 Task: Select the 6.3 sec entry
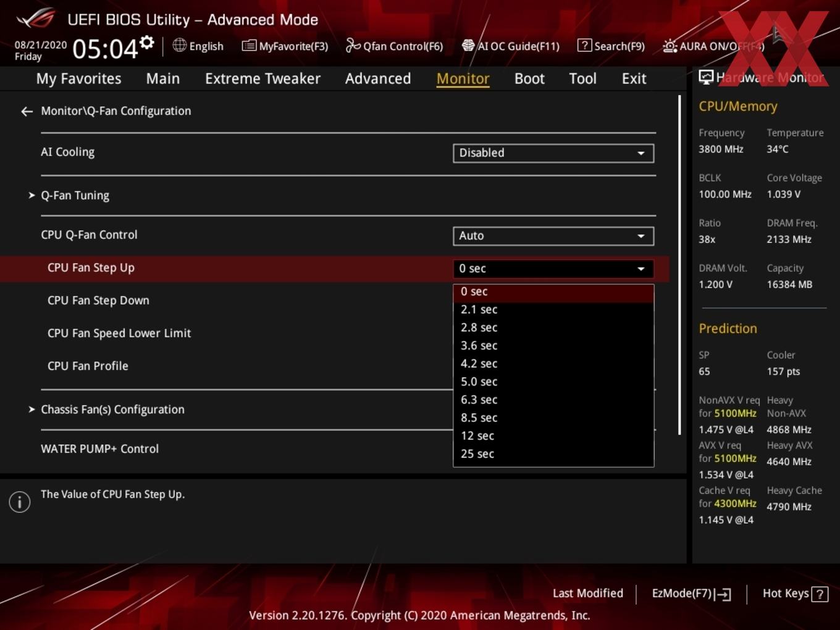(x=553, y=400)
